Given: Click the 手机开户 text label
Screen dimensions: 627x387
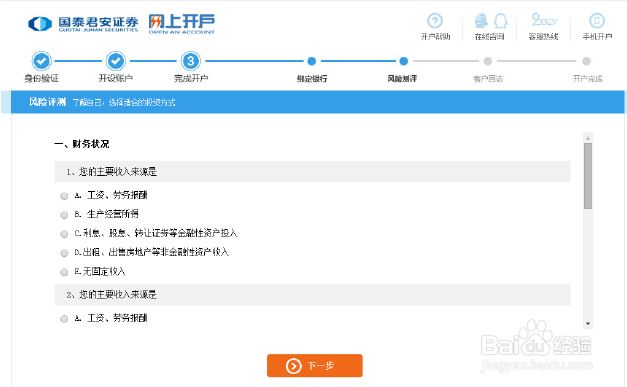Looking at the screenshot, I should (597, 37).
